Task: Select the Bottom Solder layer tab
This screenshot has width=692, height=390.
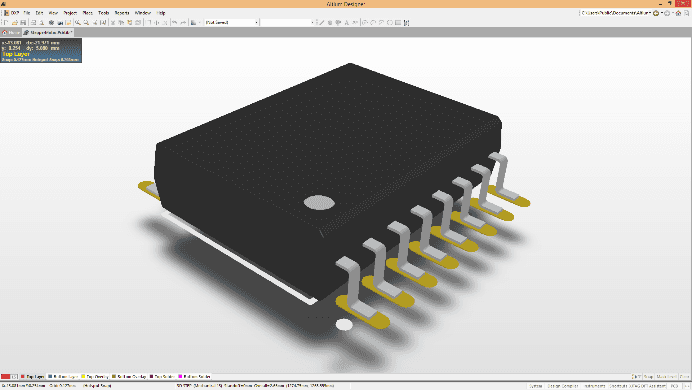Action: (x=194, y=376)
